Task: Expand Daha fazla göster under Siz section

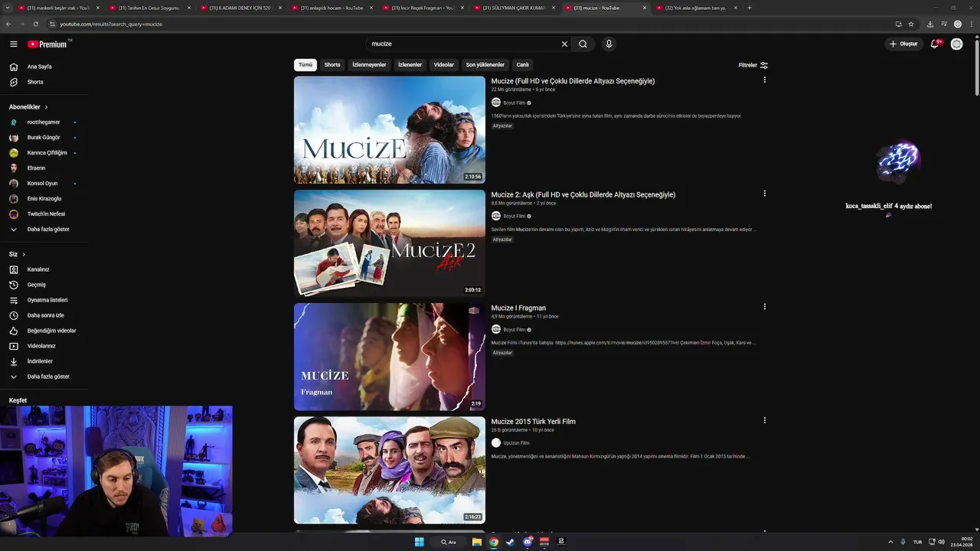Action: (47, 377)
